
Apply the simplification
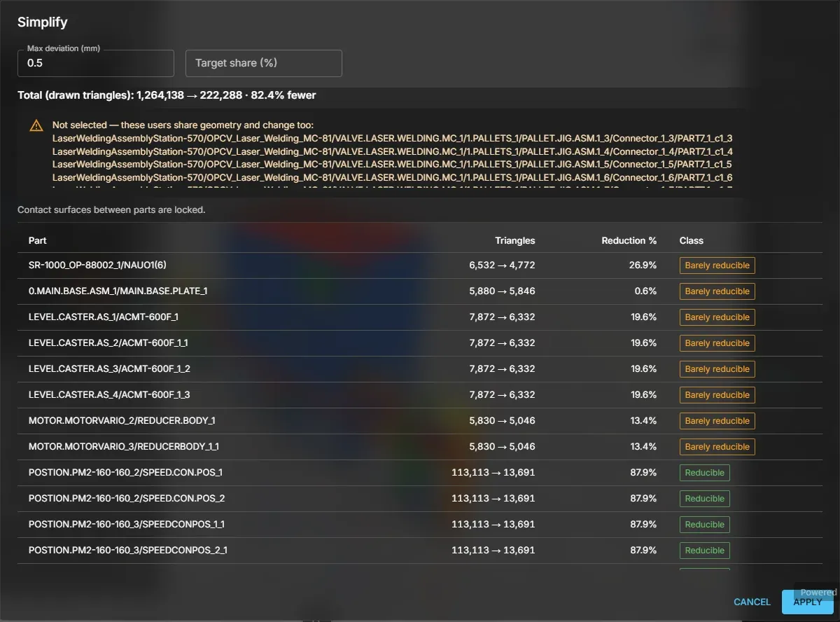[x=807, y=602]
